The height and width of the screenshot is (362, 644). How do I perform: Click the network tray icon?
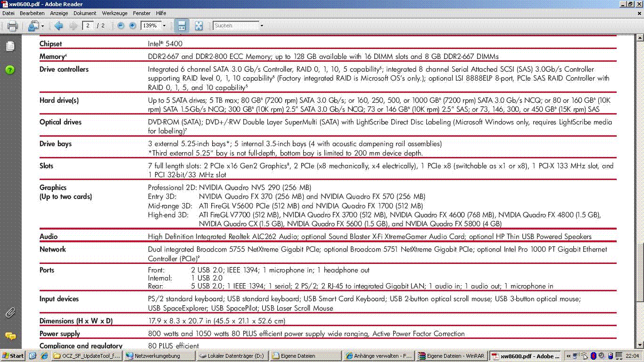click(577, 356)
